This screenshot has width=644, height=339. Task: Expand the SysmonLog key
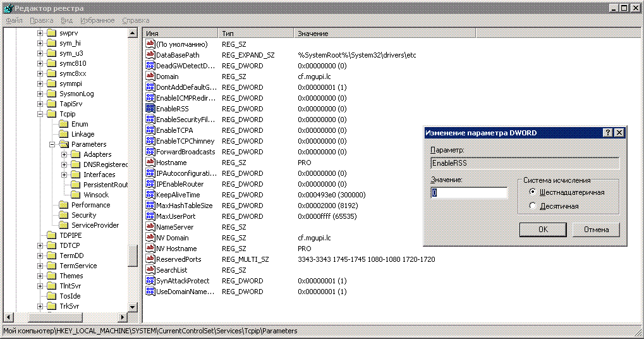[x=40, y=94]
